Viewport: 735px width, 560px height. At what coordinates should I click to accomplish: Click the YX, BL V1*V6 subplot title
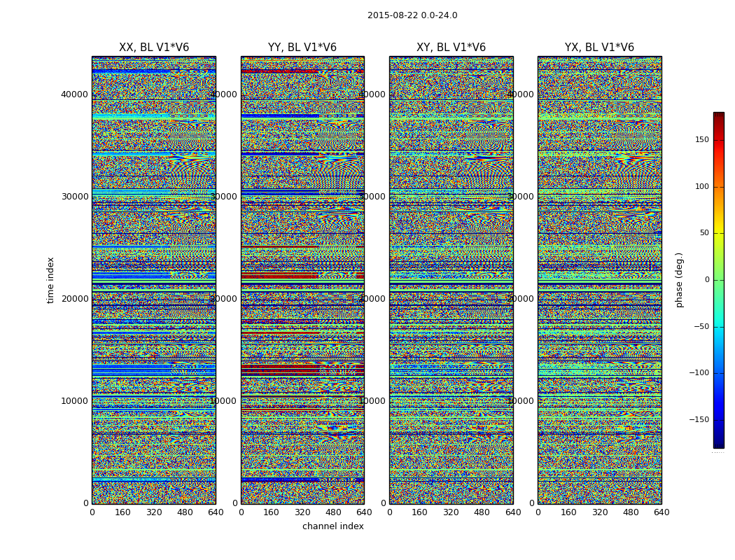pos(599,48)
